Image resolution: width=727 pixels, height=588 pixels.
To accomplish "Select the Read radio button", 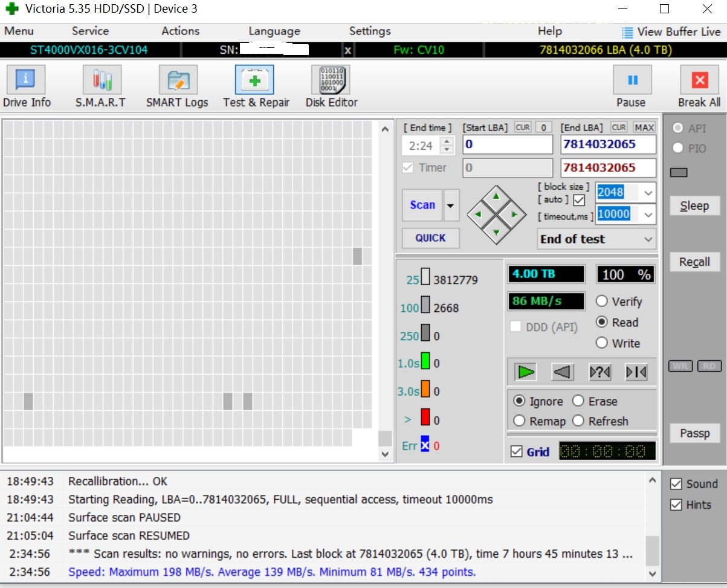I will point(602,322).
